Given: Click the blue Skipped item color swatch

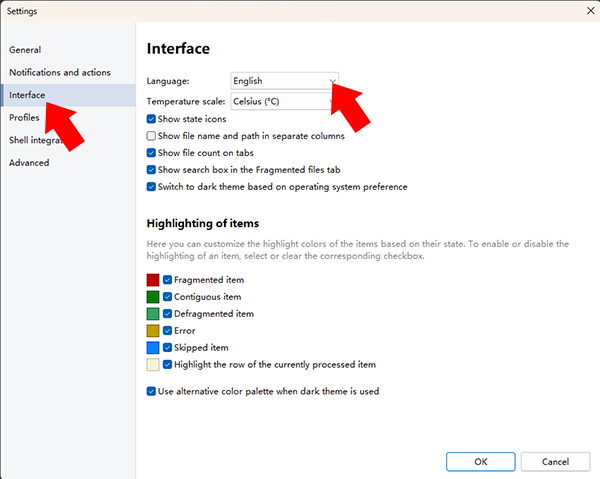Looking at the screenshot, I should 153,348.
